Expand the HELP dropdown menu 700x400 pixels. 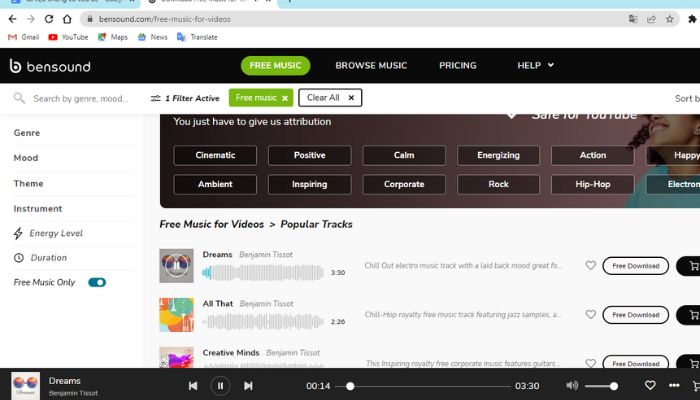click(535, 65)
